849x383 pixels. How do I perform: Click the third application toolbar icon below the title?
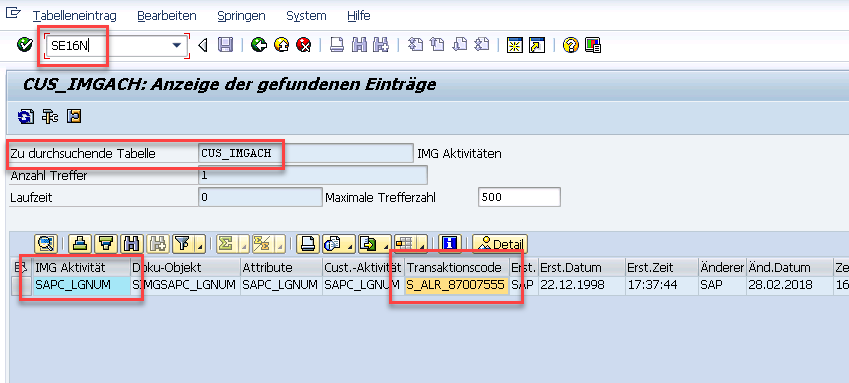click(x=74, y=116)
